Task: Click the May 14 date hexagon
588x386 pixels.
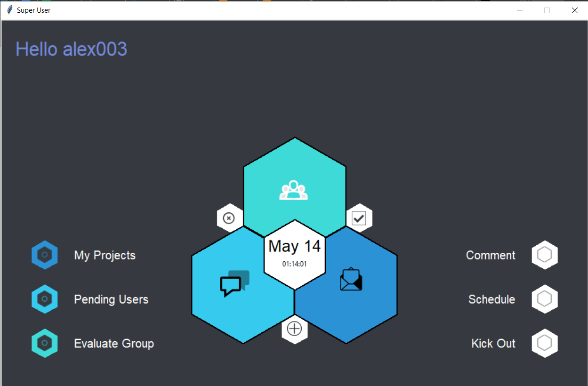Action: [x=295, y=254]
